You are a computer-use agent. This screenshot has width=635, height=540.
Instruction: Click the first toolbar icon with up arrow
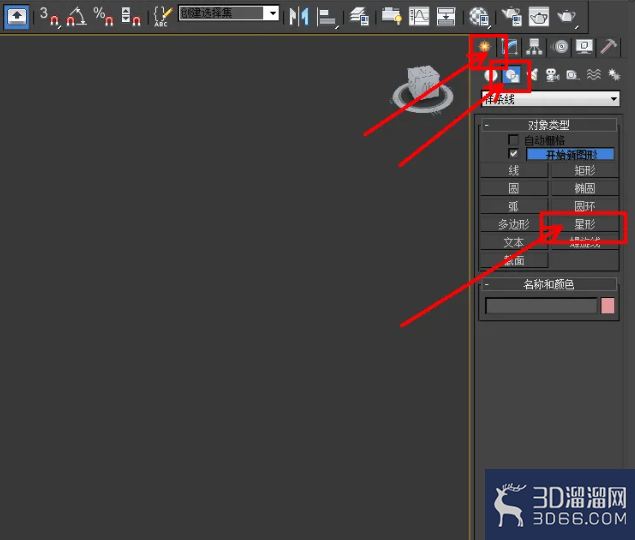17,17
